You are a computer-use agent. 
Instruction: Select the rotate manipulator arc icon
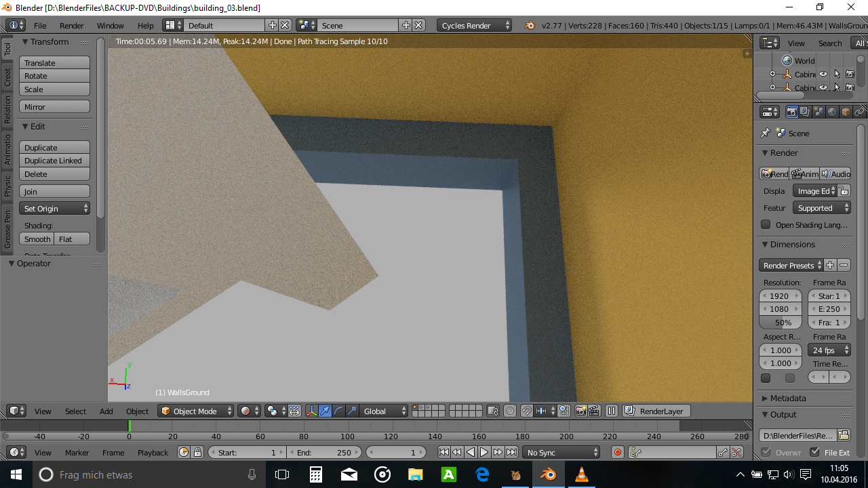(x=338, y=411)
